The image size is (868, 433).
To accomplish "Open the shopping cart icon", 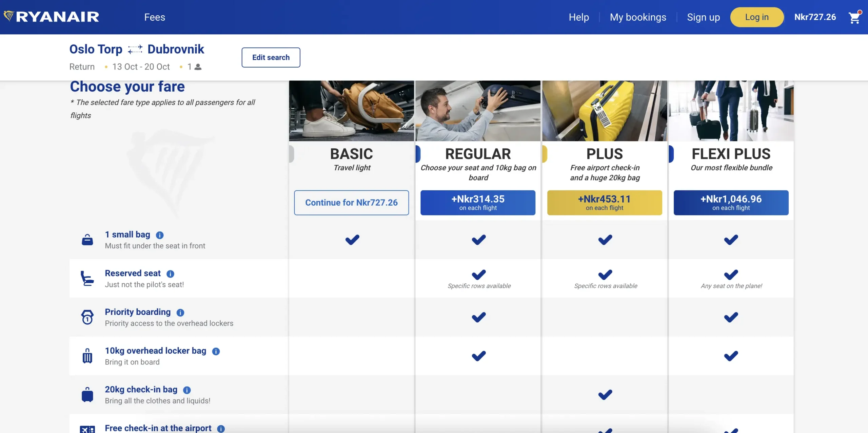I will (x=854, y=17).
